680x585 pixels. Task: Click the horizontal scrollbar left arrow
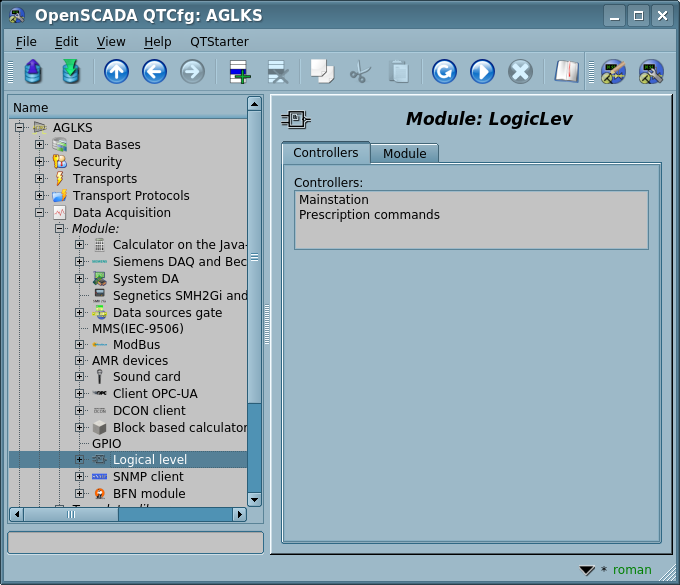[16, 515]
